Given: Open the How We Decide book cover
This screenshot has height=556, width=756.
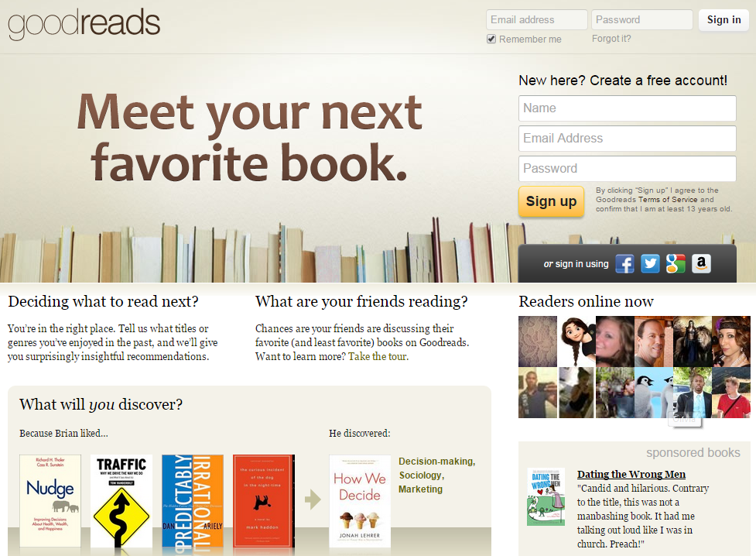Looking at the screenshot, I should [360, 500].
